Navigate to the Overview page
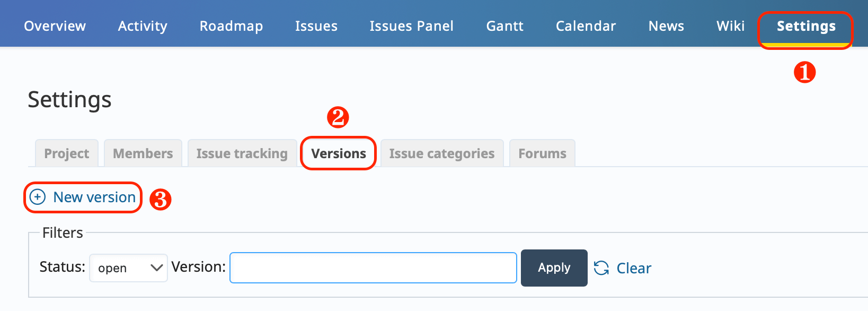This screenshot has height=311, width=868. coord(55,25)
